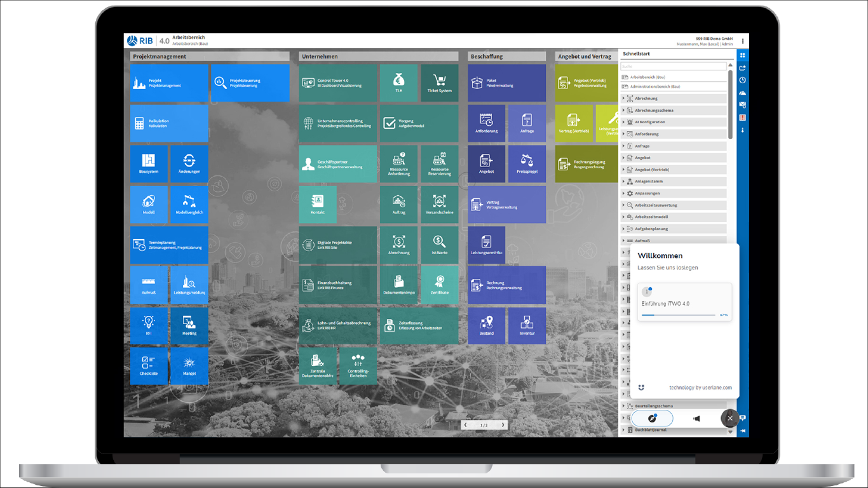Click the announcements megaphone icon
The image size is (868, 488).
click(696, 418)
